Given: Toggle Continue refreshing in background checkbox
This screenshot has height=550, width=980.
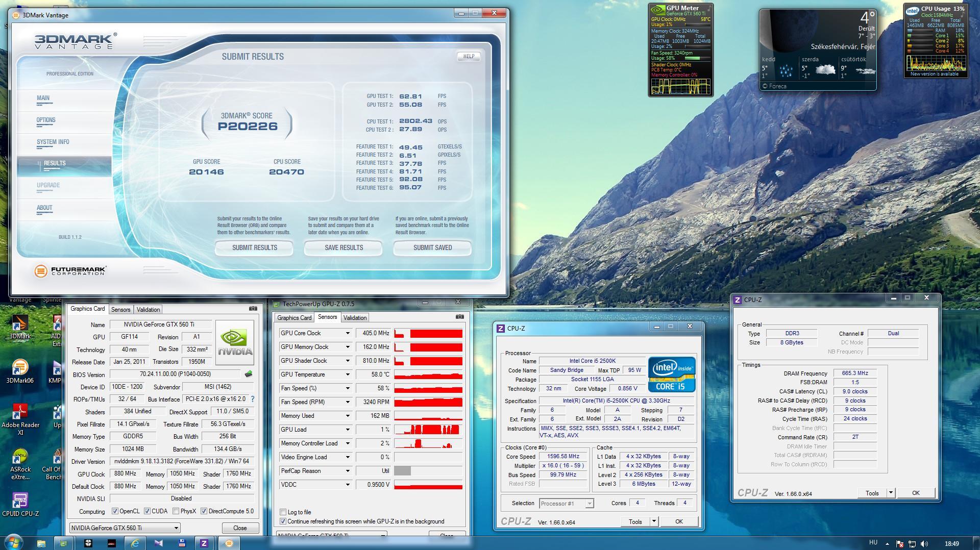Looking at the screenshot, I should click(x=283, y=521).
